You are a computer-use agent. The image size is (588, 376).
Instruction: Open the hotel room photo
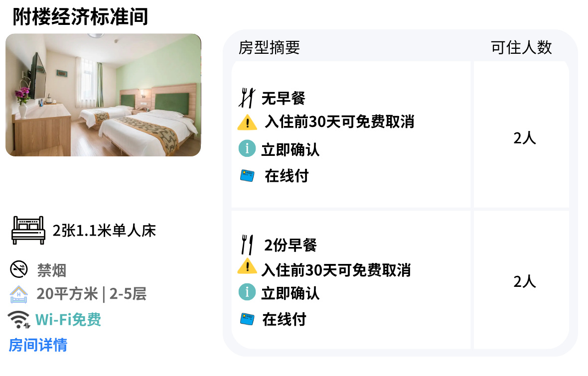pos(103,95)
